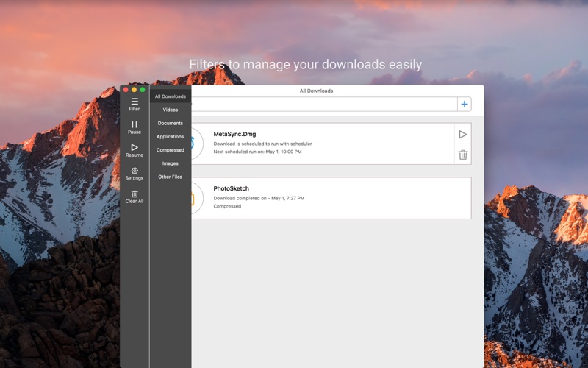588x368 pixels.
Task: Click the Clear All trash icon
Action: (x=135, y=196)
